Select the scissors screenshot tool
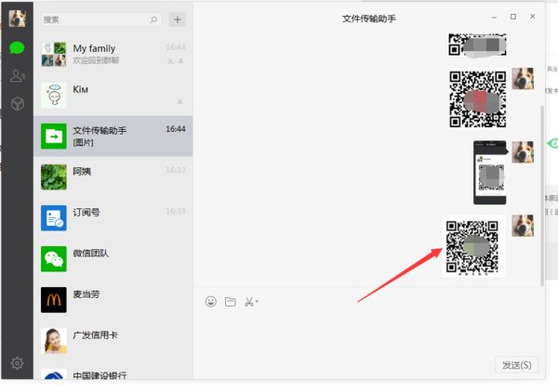The image size is (558, 392). pos(248,302)
